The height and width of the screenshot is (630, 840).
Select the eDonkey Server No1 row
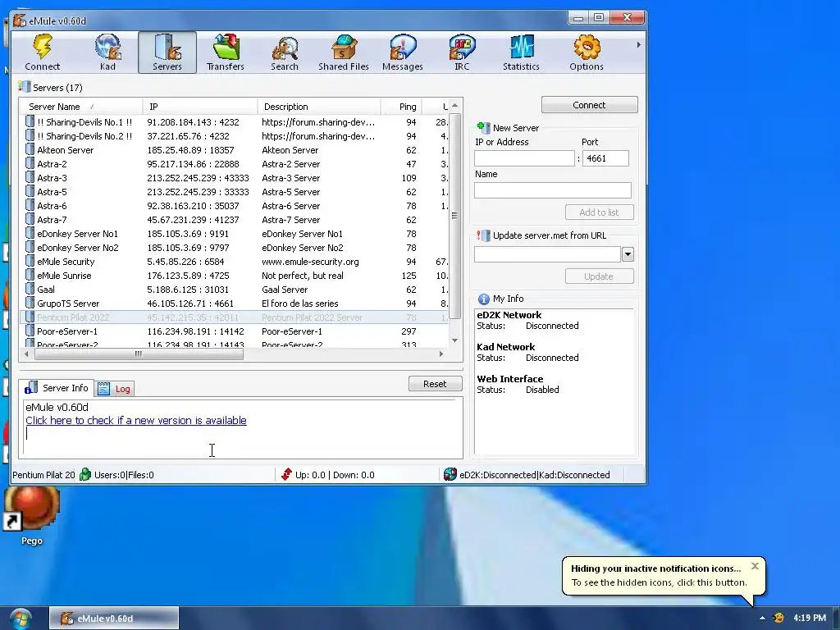(x=235, y=234)
